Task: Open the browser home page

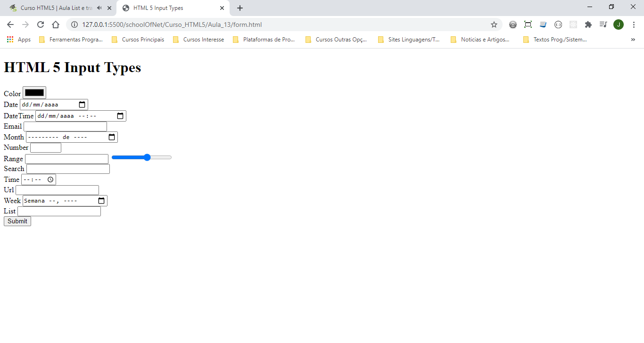Action: pos(56,24)
